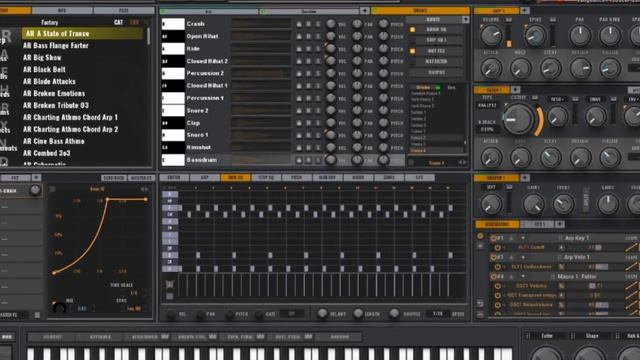Open the orange DRUMS tab
640x360 pixels.
[420, 10]
